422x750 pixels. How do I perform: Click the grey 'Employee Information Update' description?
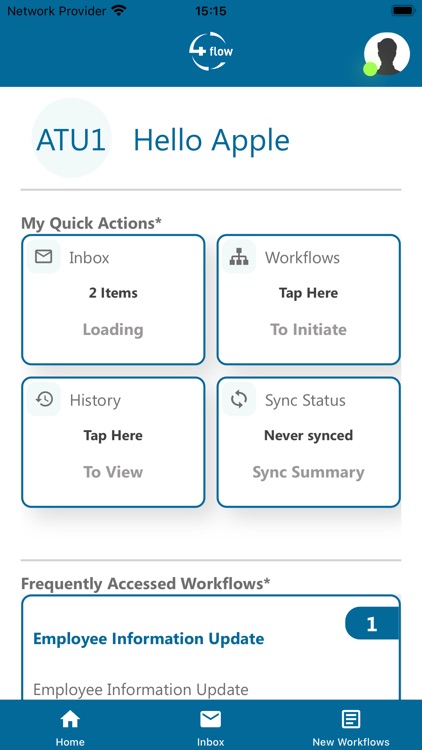(x=141, y=690)
